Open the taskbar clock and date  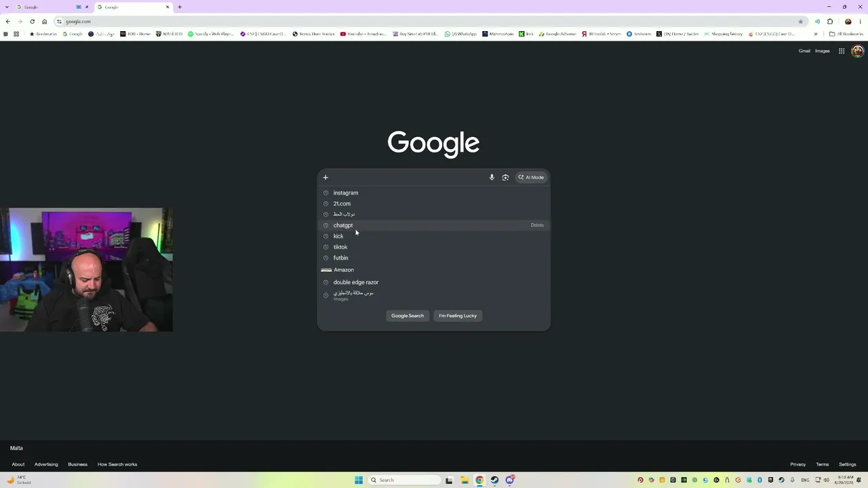[x=846, y=480]
